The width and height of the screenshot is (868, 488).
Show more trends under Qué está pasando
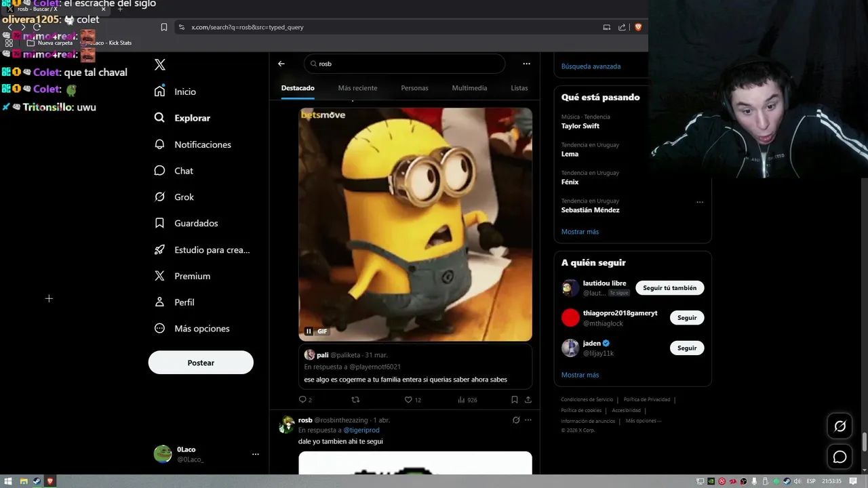coord(580,232)
